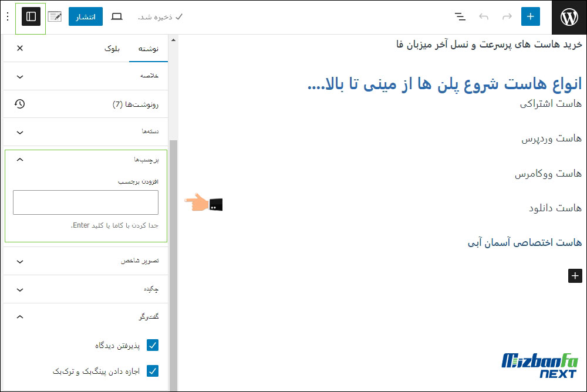This screenshot has height=392, width=587.
Task: Uncheck پذیرفتن دیدگاه checkbox
Action: coord(153,345)
